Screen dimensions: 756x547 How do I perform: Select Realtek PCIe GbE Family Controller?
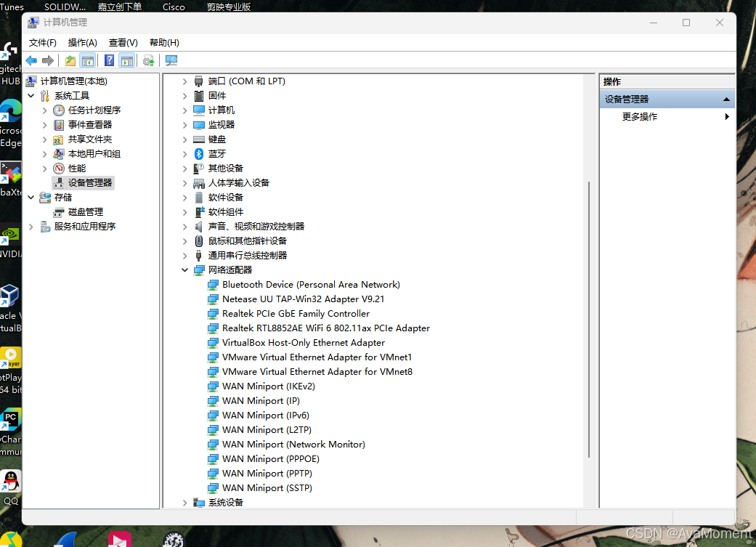click(296, 314)
